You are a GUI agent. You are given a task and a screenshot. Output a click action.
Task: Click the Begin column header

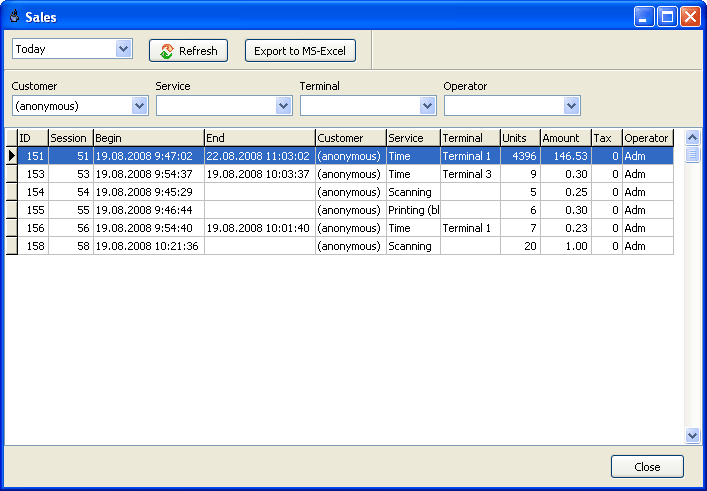pyautogui.click(x=148, y=138)
